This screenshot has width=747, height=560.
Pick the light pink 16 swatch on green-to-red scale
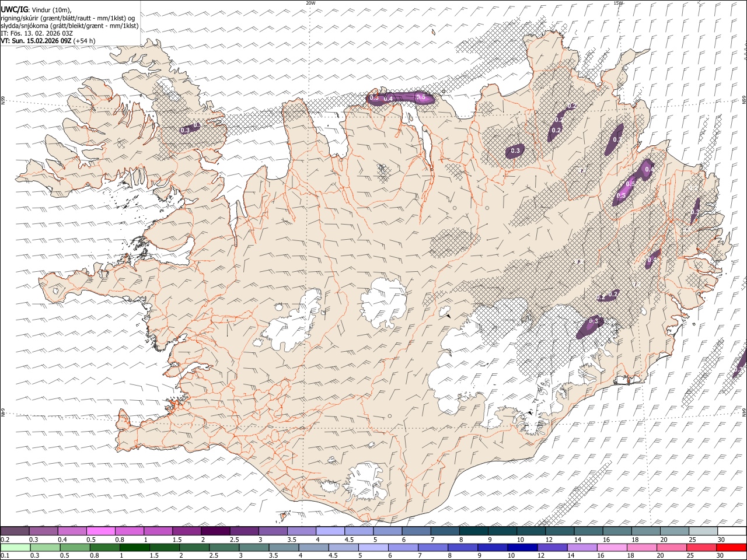[x=612, y=547]
